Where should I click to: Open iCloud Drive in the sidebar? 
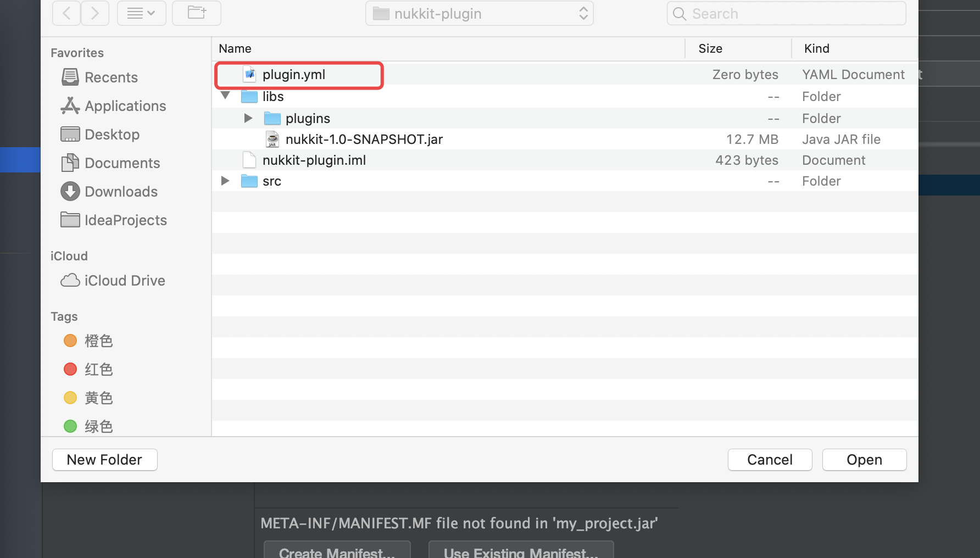pos(124,281)
